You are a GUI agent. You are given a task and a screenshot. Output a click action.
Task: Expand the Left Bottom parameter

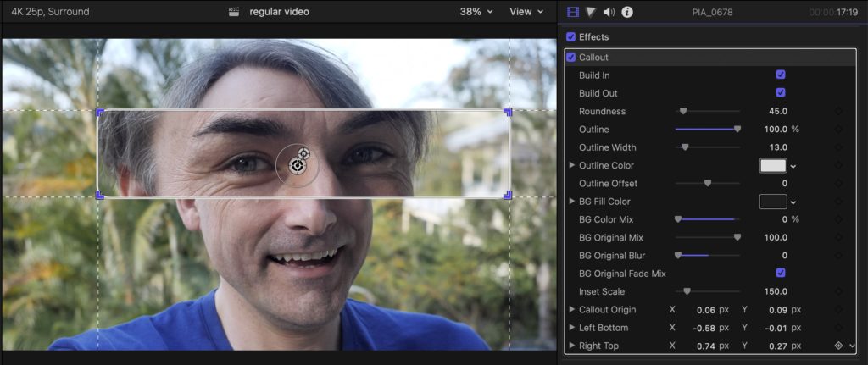point(572,328)
